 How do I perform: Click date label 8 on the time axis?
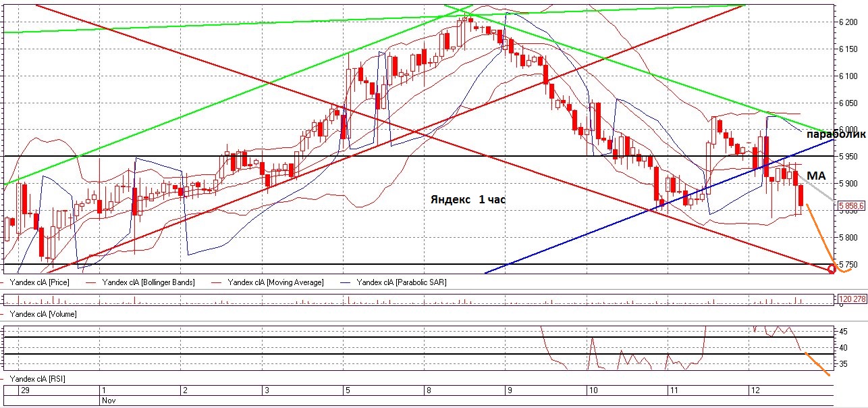point(429,390)
